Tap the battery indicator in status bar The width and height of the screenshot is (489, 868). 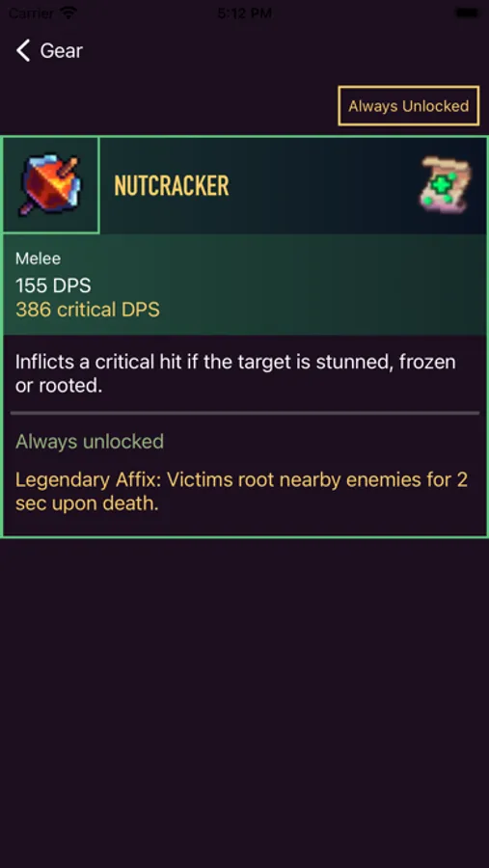[x=468, y=13]
